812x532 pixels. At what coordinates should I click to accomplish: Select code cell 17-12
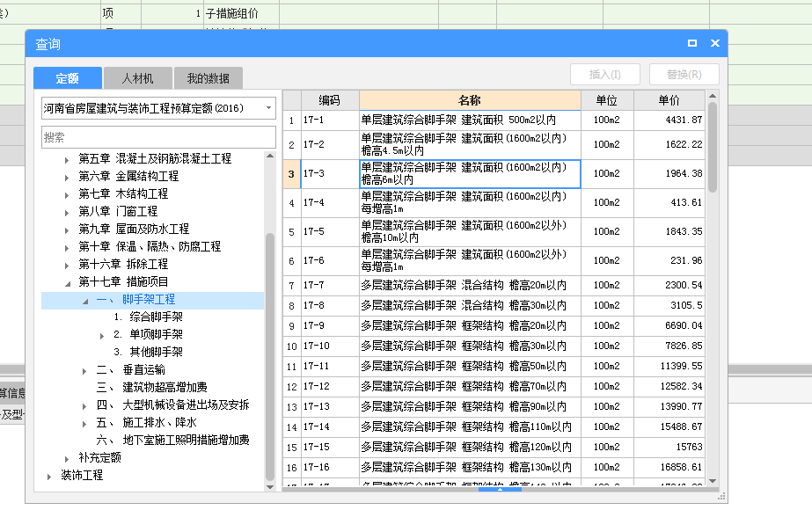coord(330,386)
